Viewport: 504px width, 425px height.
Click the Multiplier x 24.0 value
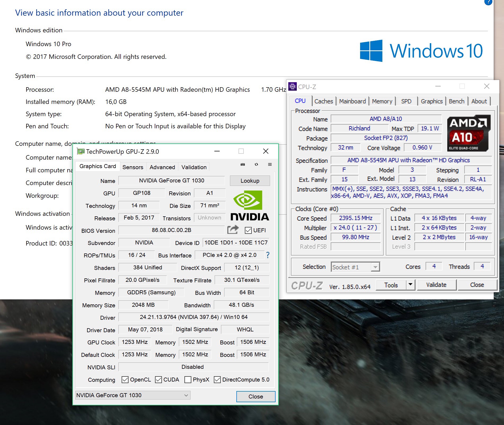356,227
